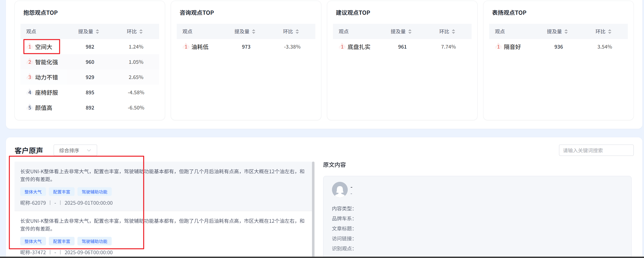Select the 颜值高 row
This screenshot has width=644, height=258.
(x=90, y=108)
